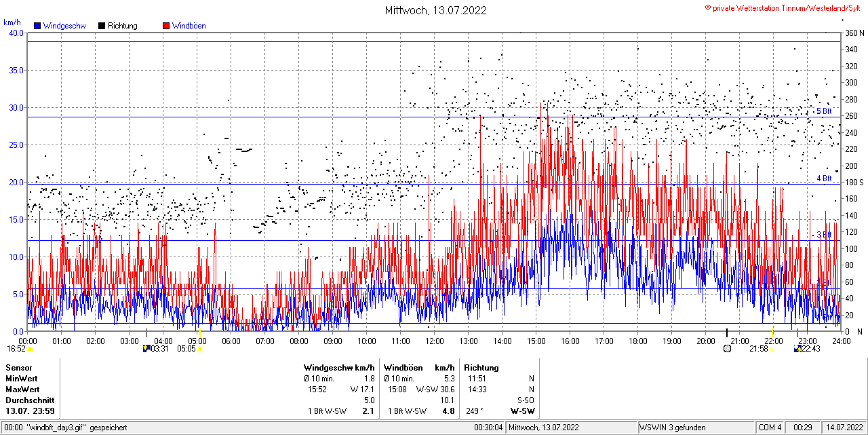Click the S-SO average direction value
Screen dimensions: 868x435
pyautogui.click(x=526, y=400)
